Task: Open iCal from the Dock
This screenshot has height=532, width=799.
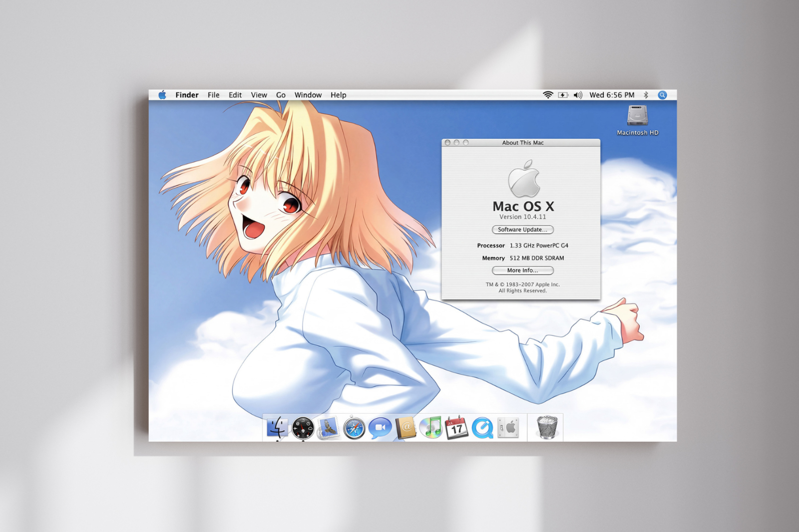Action: 456,428
